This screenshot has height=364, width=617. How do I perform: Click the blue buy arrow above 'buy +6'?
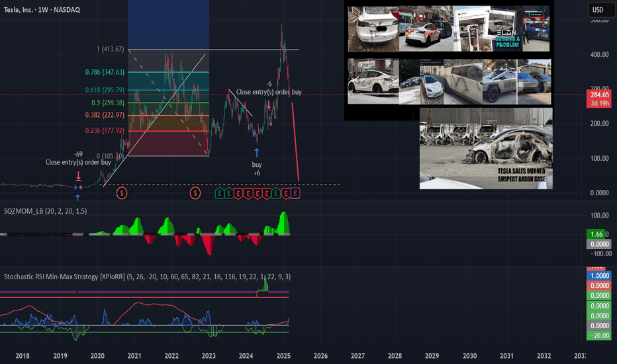coord(257,152)
